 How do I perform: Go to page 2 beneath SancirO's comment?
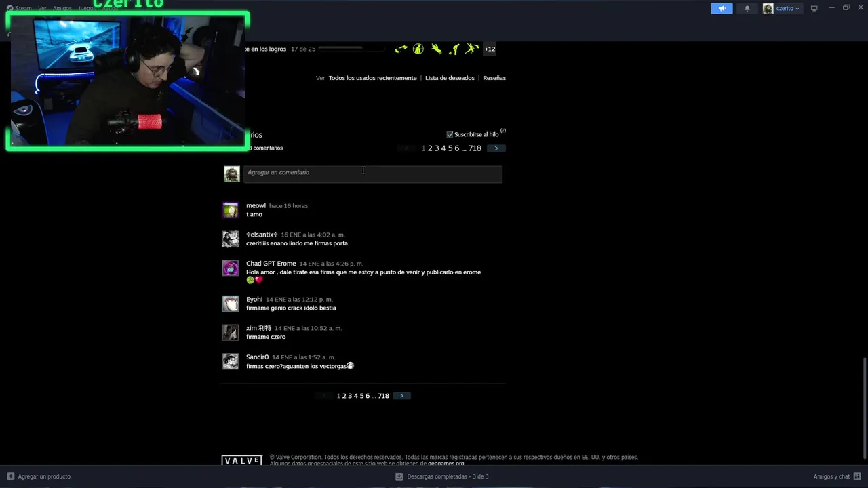[344, 396]
